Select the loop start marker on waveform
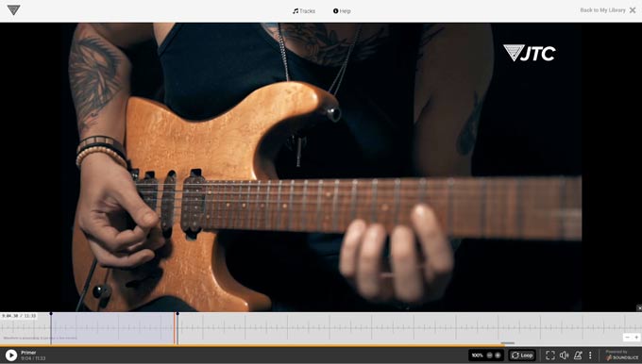Image resolution: width=642 pixels, height=364 pixels. click(51, 314)
